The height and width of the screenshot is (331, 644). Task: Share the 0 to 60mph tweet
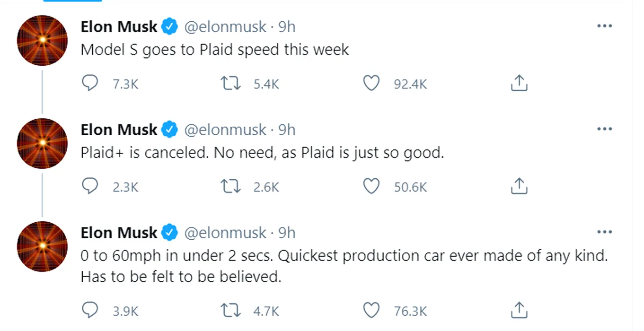point(519,311)
